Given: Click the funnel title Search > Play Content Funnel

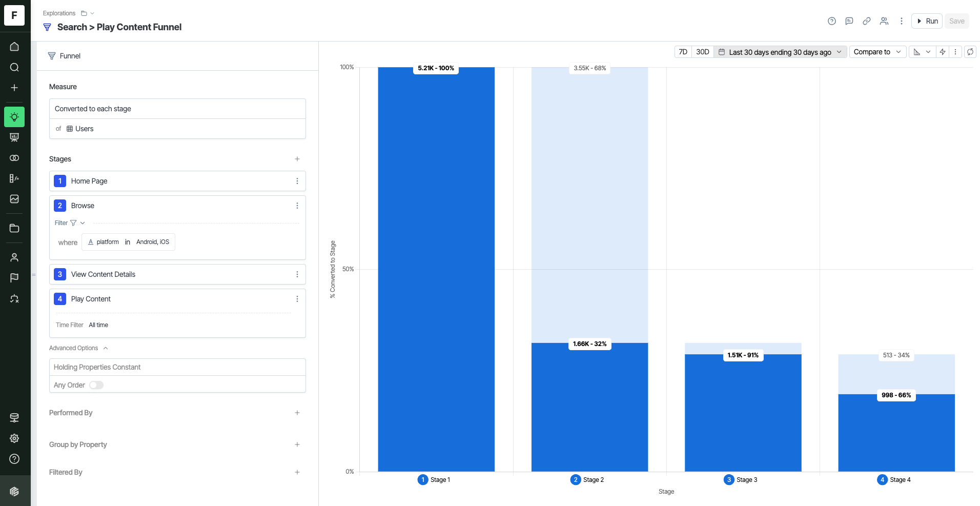Looking at the screenshot, I should tap(119, 27).
